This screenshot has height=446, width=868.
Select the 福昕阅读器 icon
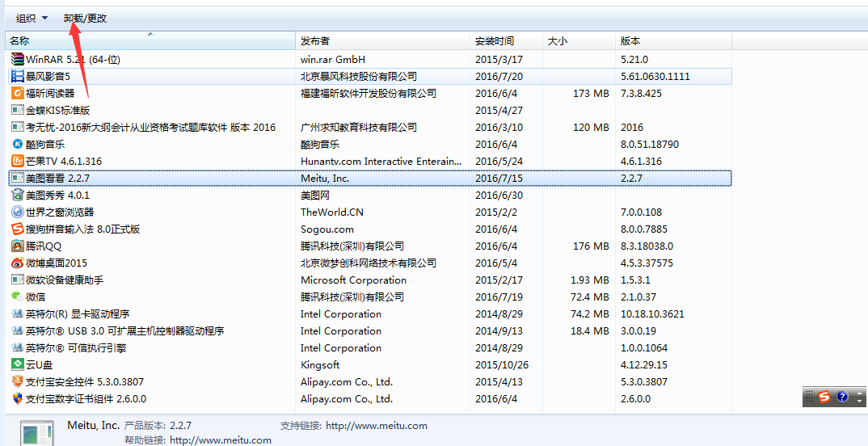click(18, 94)
